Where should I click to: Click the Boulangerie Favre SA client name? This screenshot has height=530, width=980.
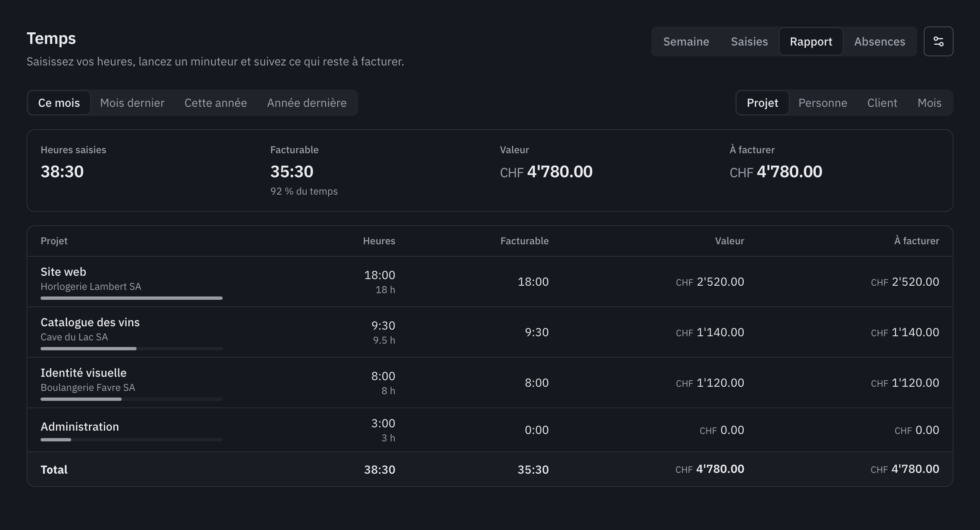(x=88, y=388)
